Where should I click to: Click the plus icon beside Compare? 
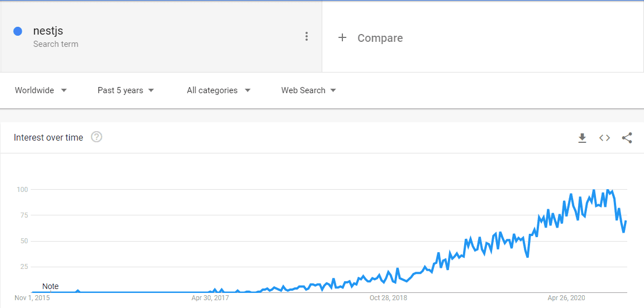(342, 38)
